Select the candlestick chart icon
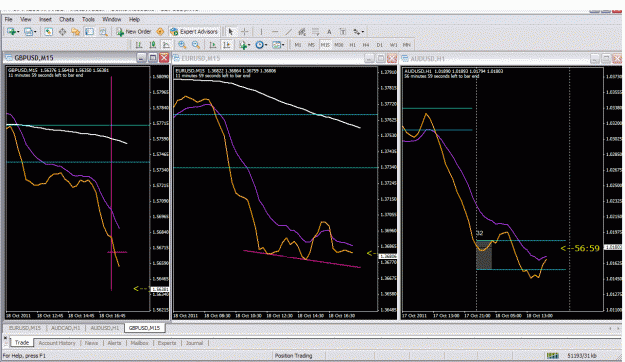 pyautogui.click(x=152, y=45)
